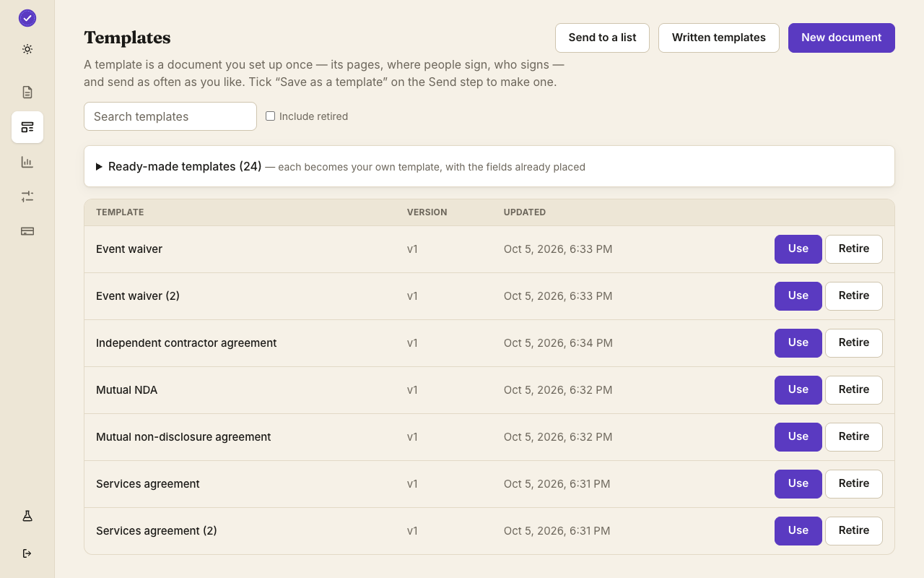
Task: Use the Mutual NDA template
Action: (x=798, y=390)
